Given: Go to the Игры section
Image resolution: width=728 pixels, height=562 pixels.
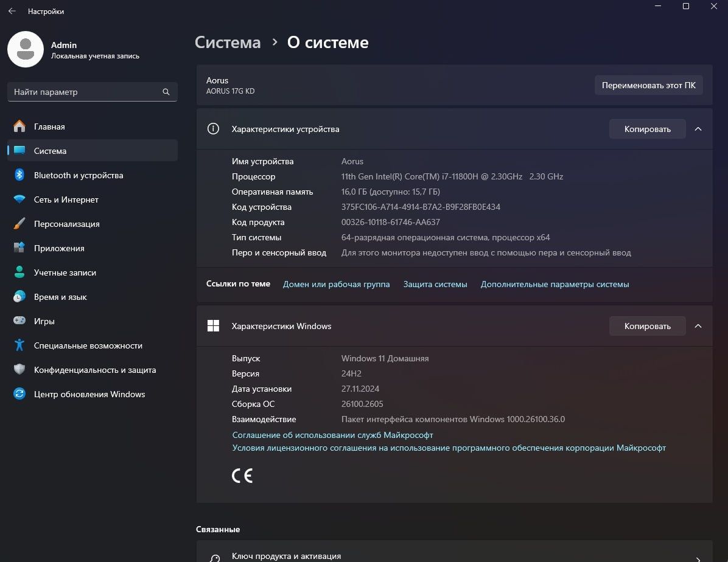Looking at the screenshot, I should point(93,321).
